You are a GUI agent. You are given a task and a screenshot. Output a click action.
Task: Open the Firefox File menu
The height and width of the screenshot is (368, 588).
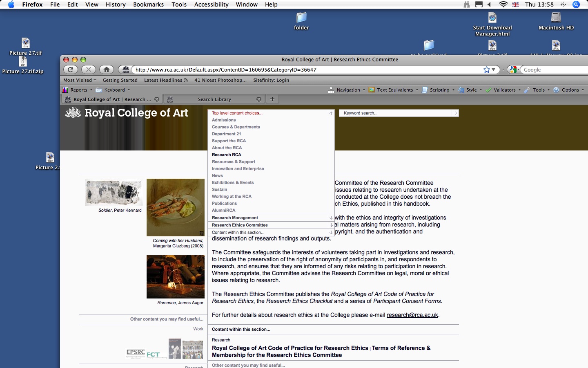[55, 4]
